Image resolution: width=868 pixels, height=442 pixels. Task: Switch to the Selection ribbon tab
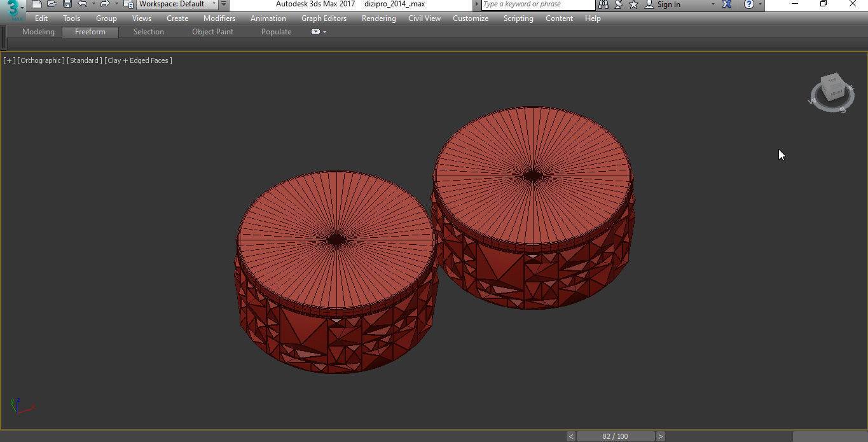149,32
